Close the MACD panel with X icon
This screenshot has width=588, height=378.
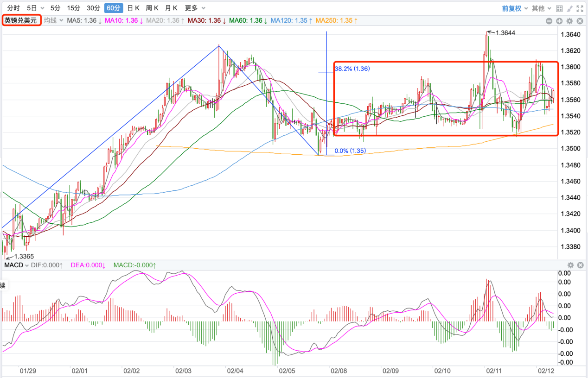(x=580, y=265)
